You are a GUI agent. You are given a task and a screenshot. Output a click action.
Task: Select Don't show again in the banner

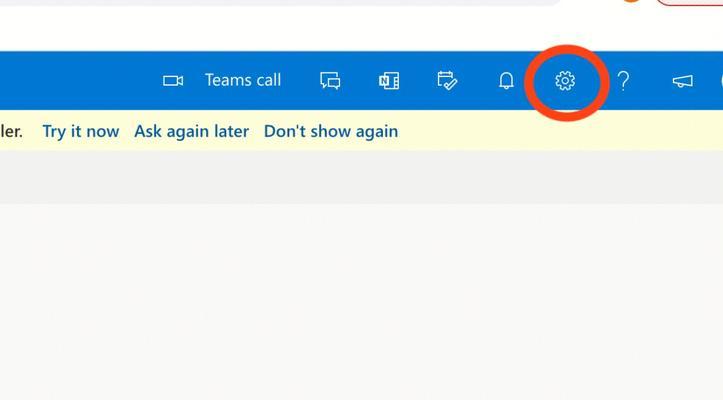(331, 131)
